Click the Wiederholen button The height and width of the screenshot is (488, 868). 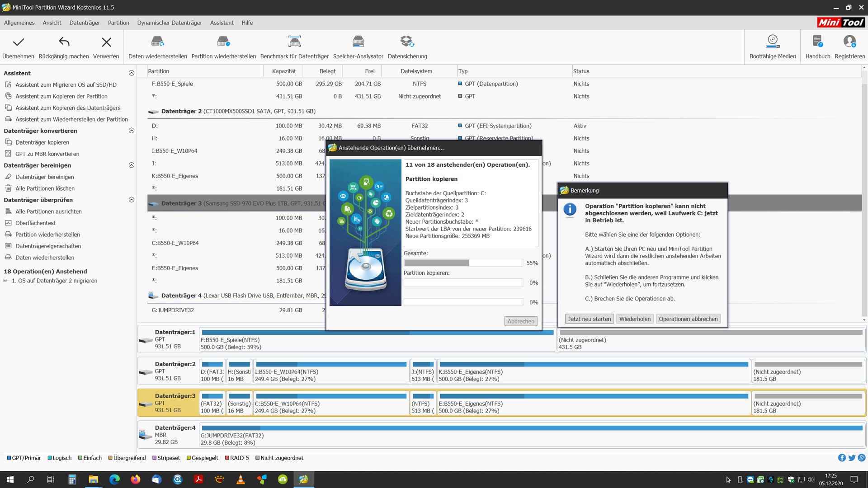tap(635, 319)
